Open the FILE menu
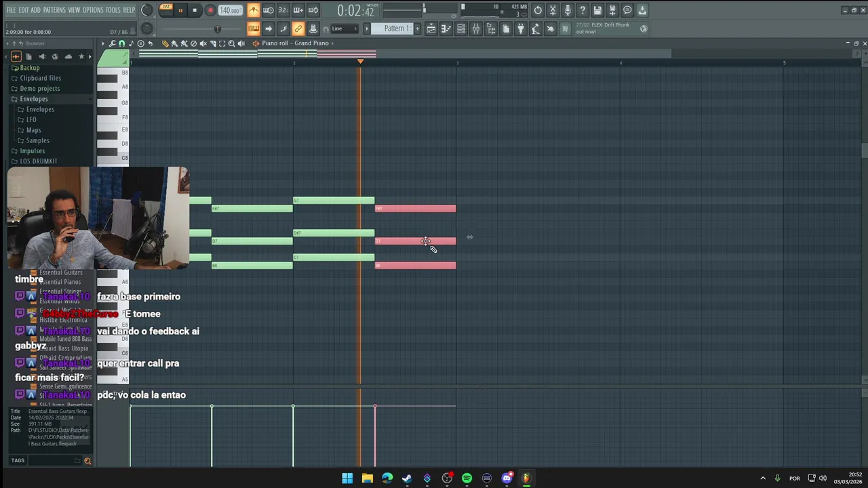The height and width of the screenshot is (488, 868). point(11,10)
